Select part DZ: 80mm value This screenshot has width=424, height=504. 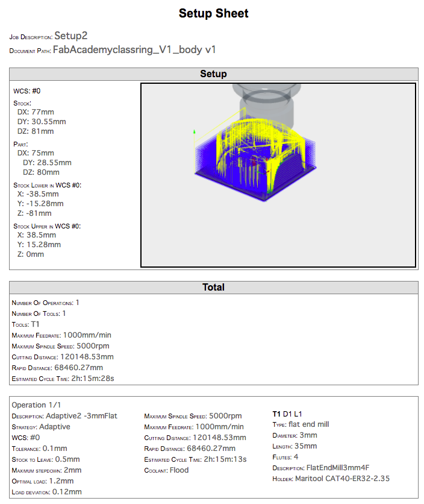point(41,172)
